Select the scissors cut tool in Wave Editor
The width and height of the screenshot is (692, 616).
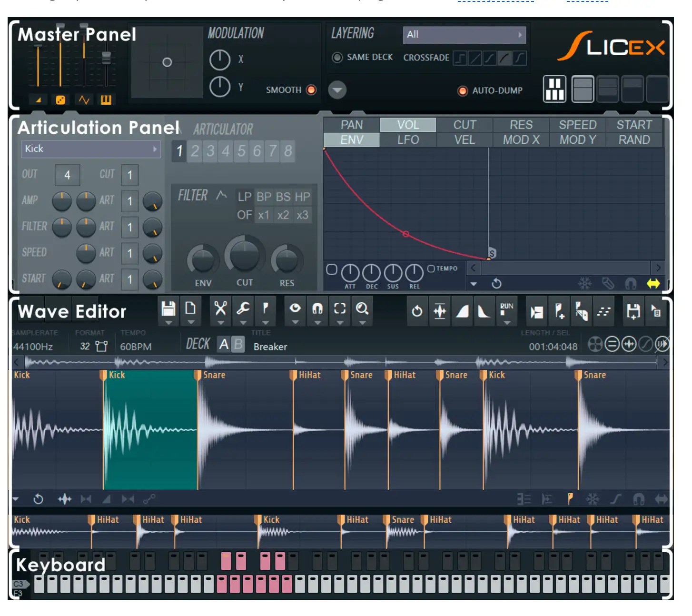[222, 308]
